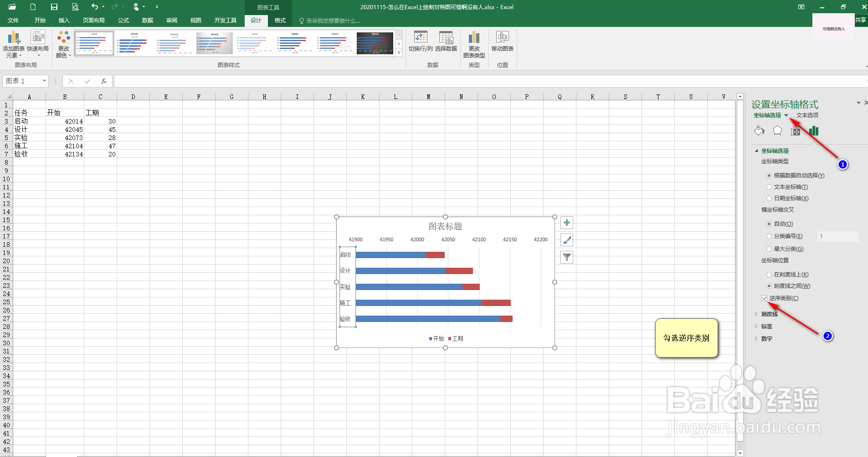Click the 工期 legend entry
The image size is (868, 457).
(456, 339)
